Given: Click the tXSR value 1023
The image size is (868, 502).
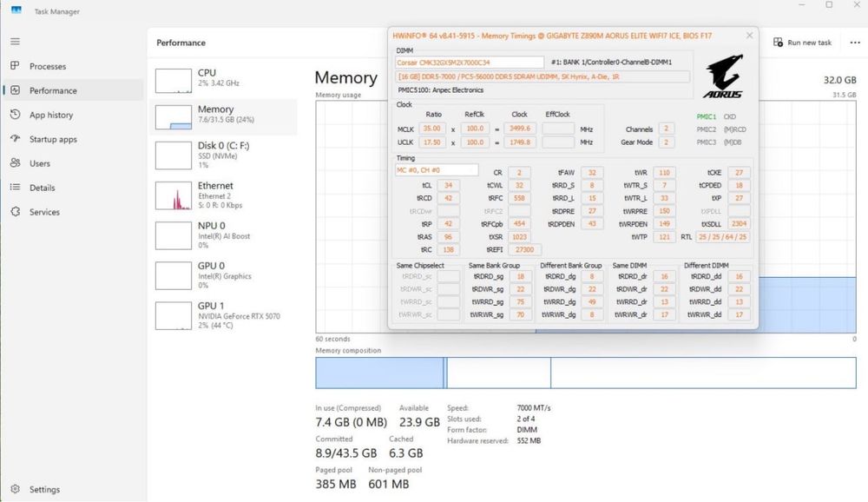Looking at the screenshot, I should [519, 237].
